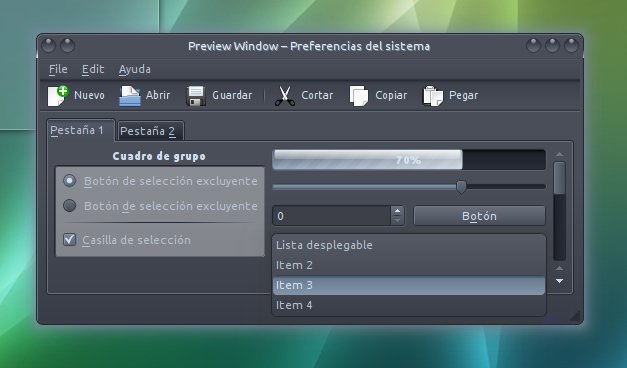Click the Pegar clipboard icon
Image resolution: width=627 pixels, height=368 pixels.
click(433, 96)
